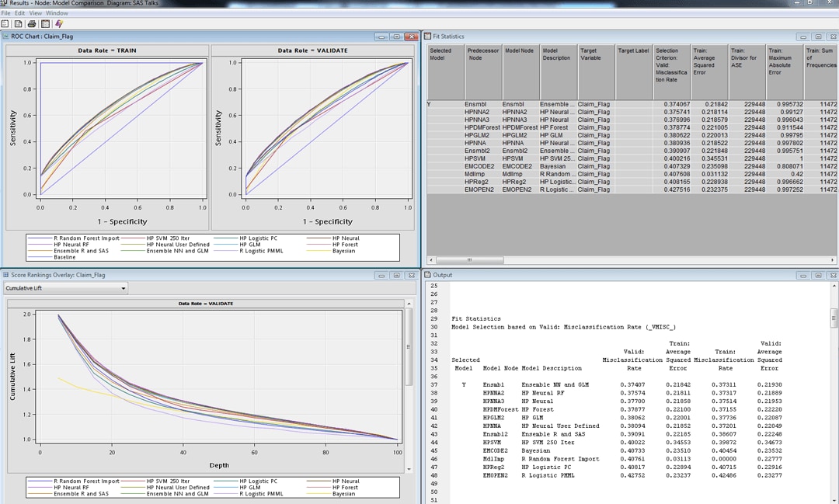Open the View menu

[35, 13]
